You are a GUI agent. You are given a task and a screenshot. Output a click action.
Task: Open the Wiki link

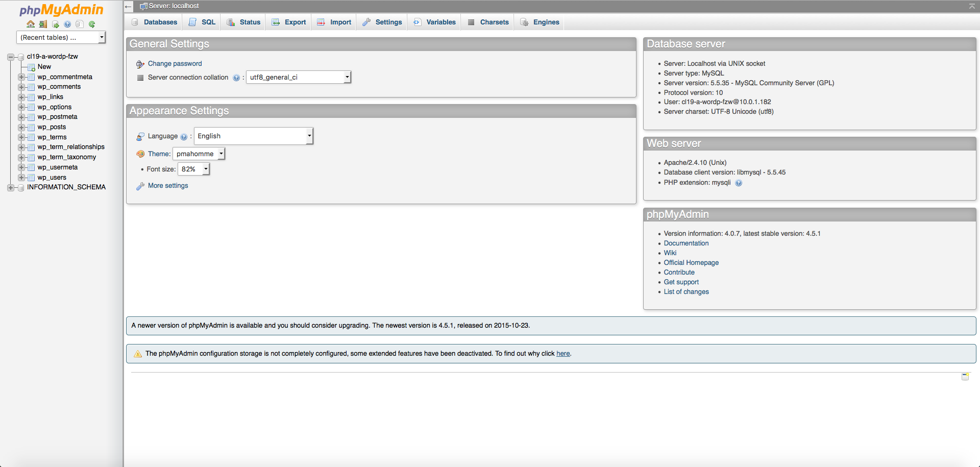point(670,253)
